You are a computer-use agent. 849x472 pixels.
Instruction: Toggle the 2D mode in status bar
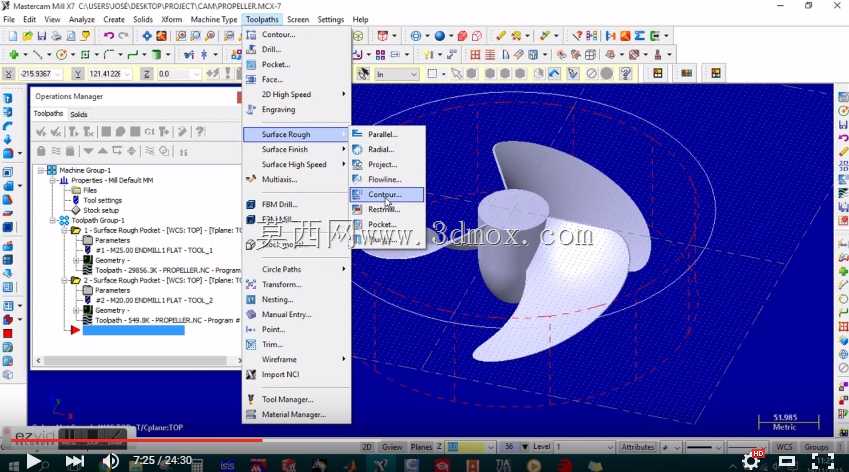pyautogui.click(x=367, y=447)
